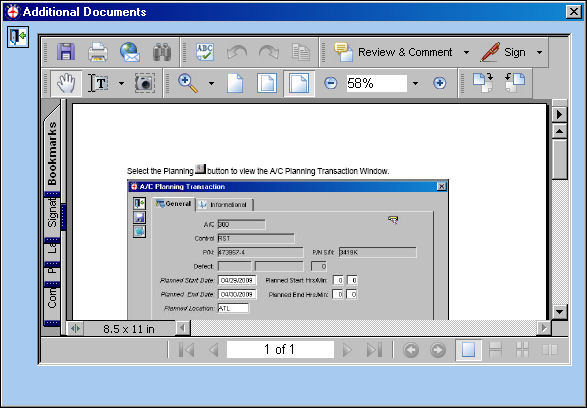Click the 58% zoom value field
This screenshot has width=587, height=408.
pos(376,83)
